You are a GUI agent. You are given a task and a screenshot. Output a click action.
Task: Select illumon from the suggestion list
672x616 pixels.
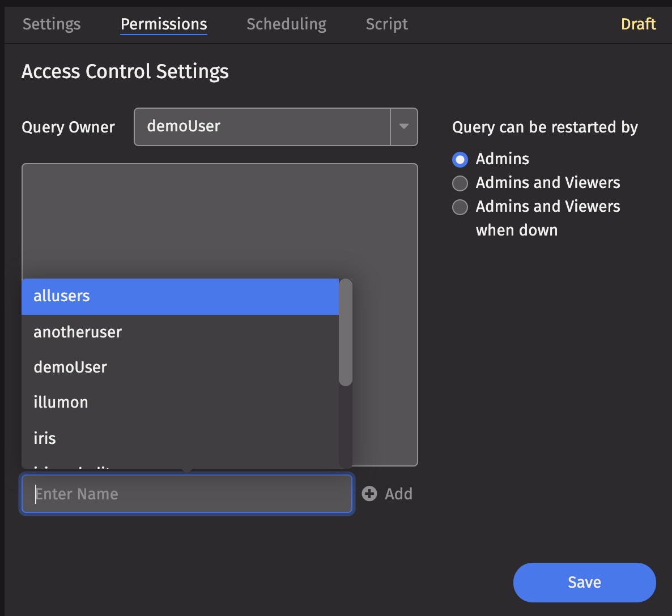180,403
